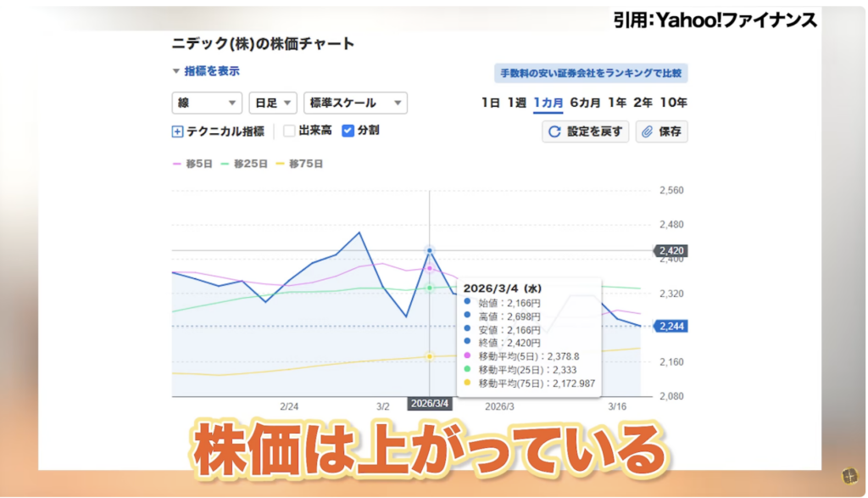Image resolution: width=868 pixels, height=498 pixels.
Task: Click the paperclip icon on the 保存 button
Action: pyautogui.click(x=647, y=131)
